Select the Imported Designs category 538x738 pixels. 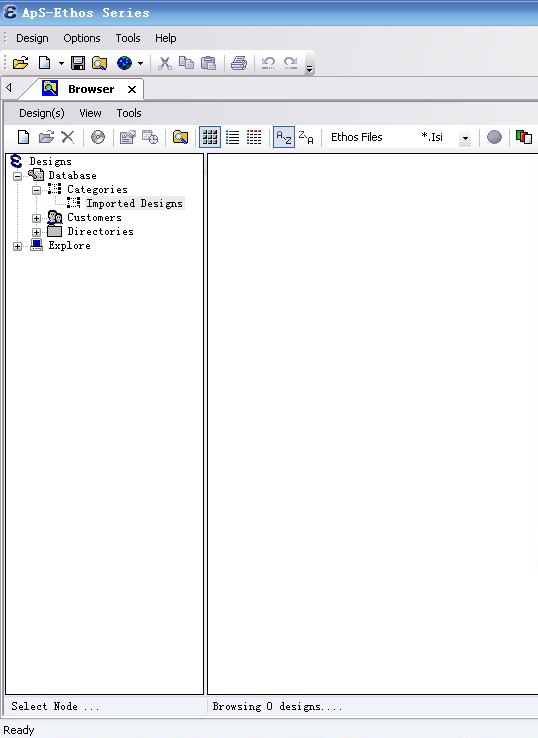pos(134,203)
